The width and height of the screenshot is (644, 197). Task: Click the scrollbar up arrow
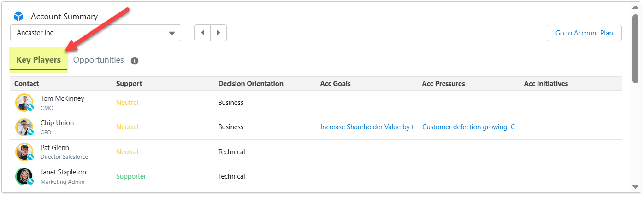pyautogui.click(x=635, y=8)
